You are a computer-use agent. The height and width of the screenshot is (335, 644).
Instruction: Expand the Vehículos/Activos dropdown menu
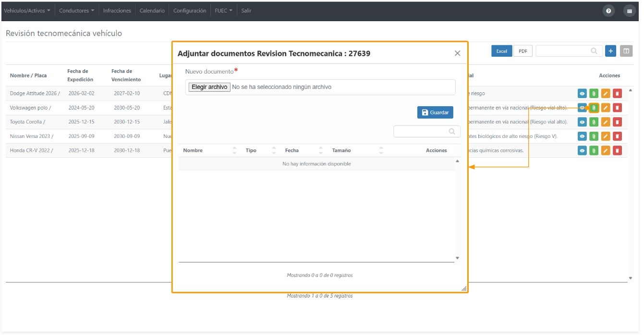click(x=27, y=11)
